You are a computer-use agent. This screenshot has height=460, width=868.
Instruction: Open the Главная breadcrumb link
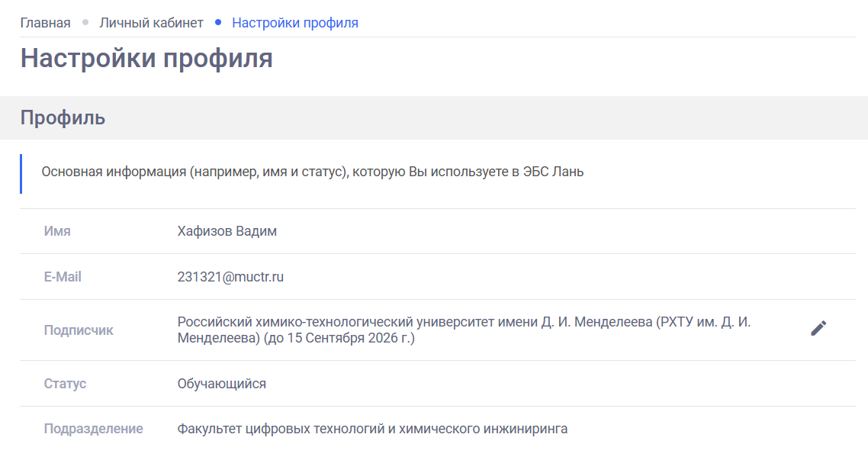tap(45, 23)
